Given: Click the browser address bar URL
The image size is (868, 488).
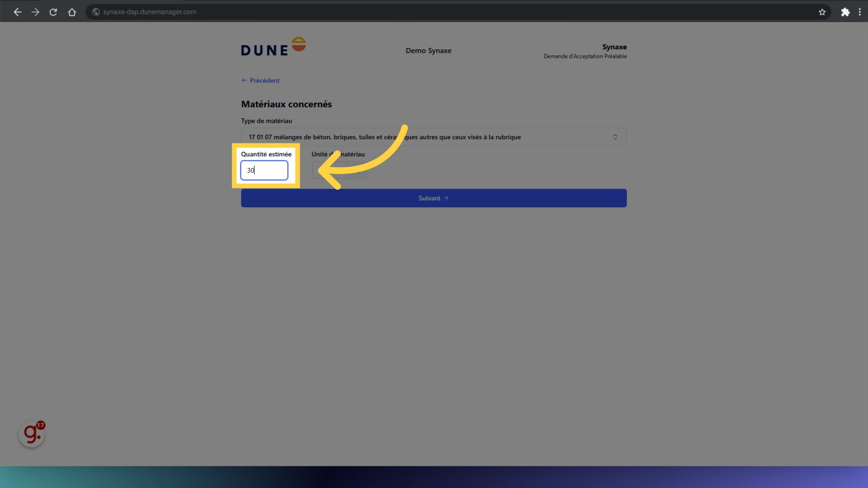Looking at the screenshot, I should pos(150,12).
